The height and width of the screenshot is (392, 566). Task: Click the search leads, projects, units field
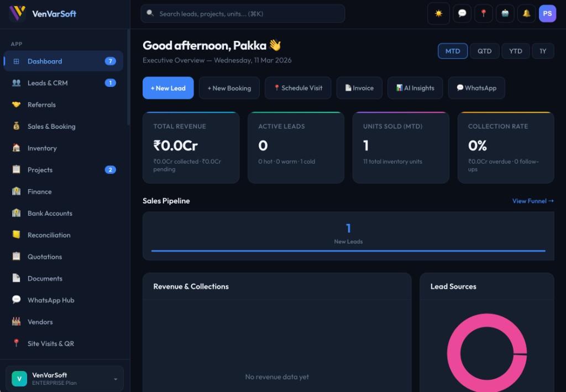243,14
